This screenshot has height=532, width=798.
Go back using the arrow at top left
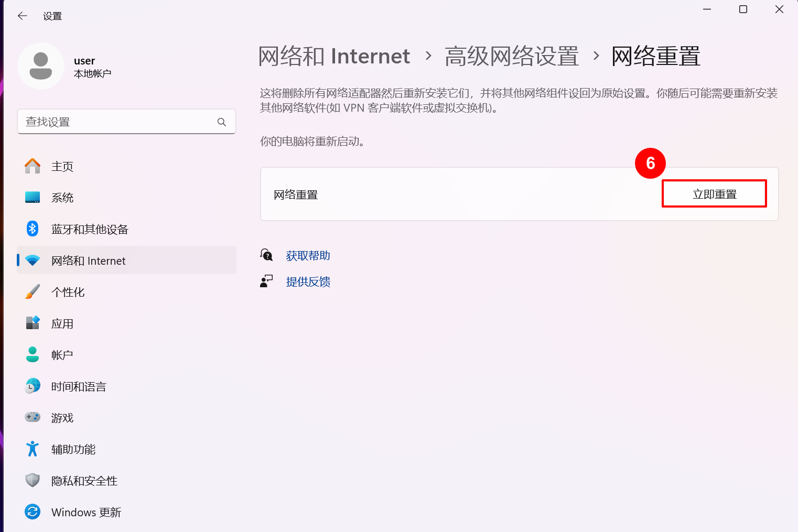tap(22, 16)
